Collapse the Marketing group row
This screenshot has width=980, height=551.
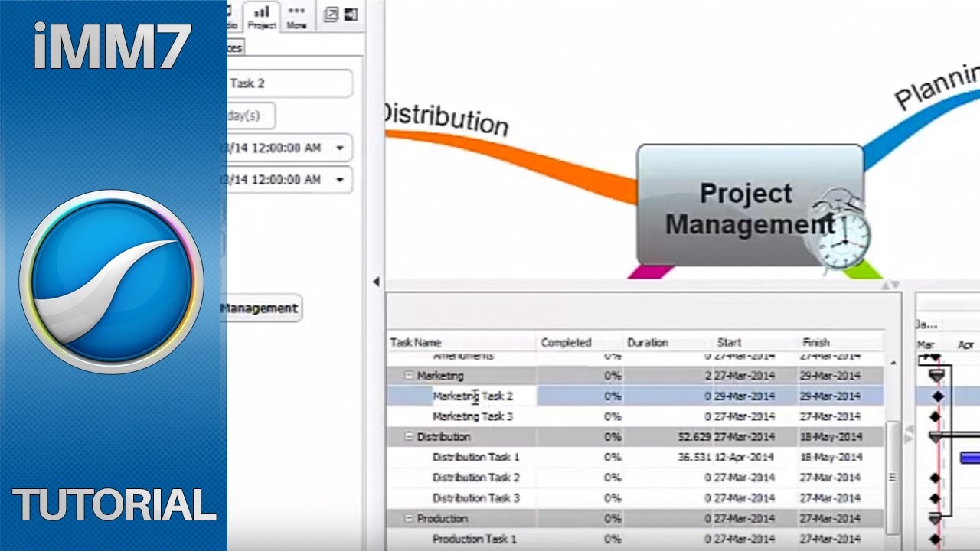[x=409, y=376]
